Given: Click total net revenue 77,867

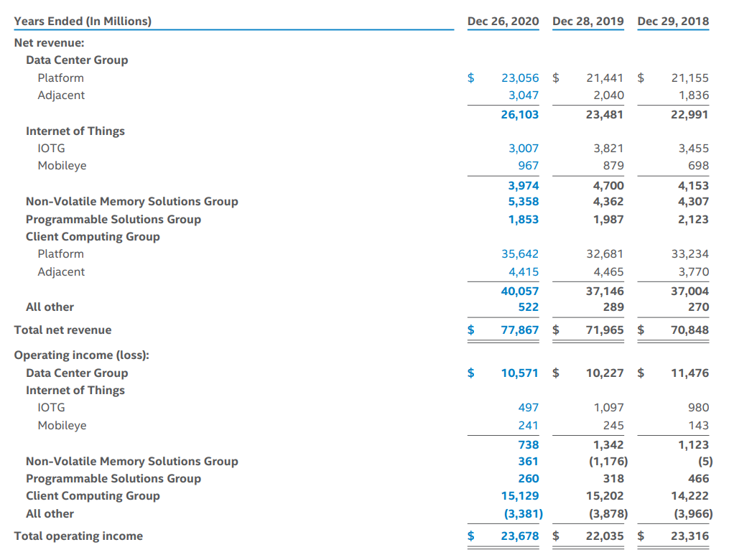Looking at the screenshot, I should click(x=520, y=330).
